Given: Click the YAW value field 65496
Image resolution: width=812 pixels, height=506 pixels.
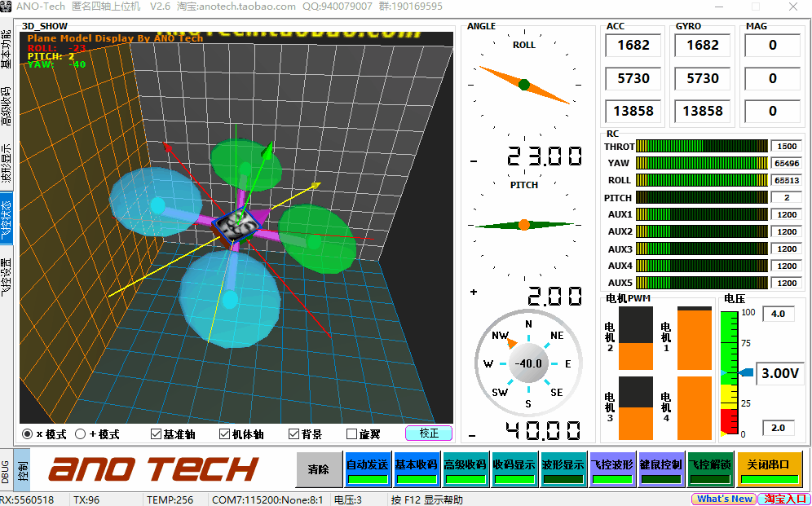Looking at the screenshot, I should [x=786, y=164].
